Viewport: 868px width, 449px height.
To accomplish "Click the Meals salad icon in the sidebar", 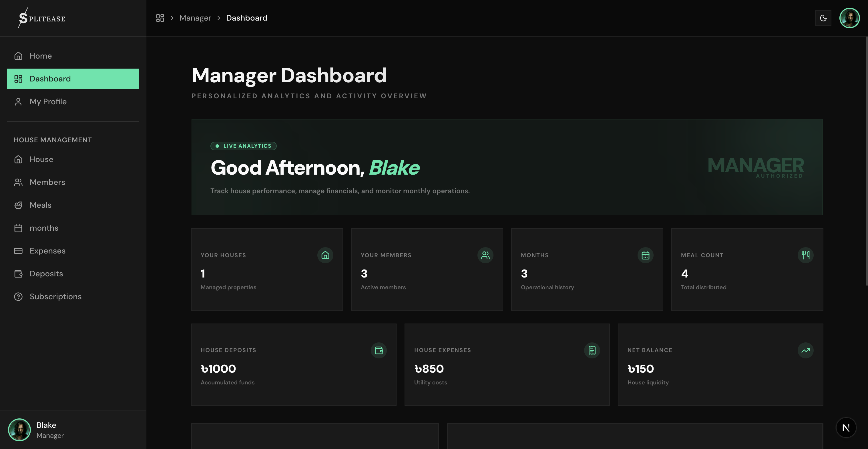I will click(x=18, y=205).
